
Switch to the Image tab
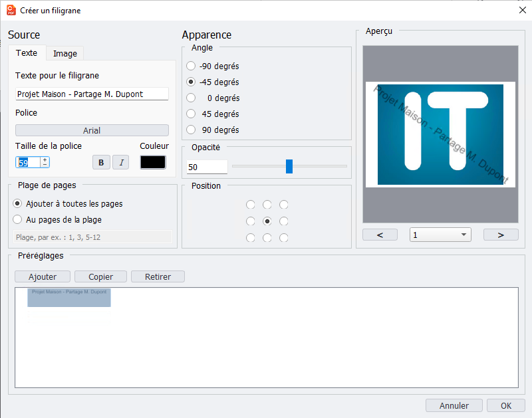pyautogui.click(x=64, y=53)
